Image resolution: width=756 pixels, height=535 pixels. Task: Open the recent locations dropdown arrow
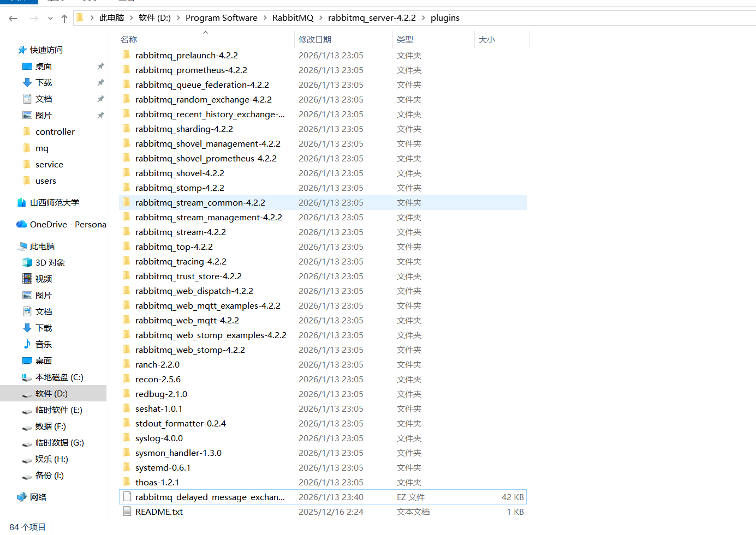pyautogui.click(x=50, y=19)
